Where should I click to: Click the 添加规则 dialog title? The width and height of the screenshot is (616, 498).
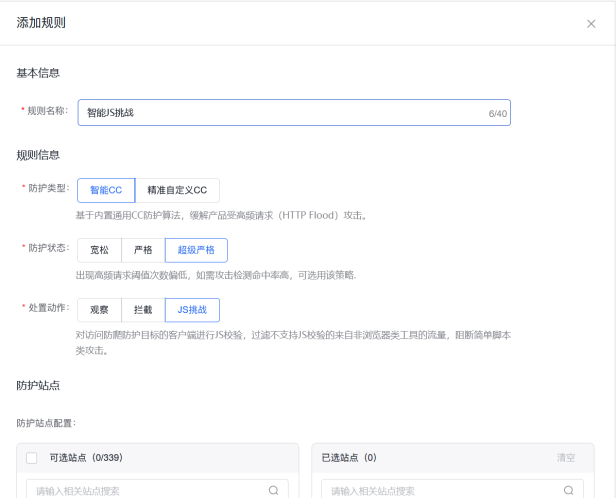[x=41, y=23]
